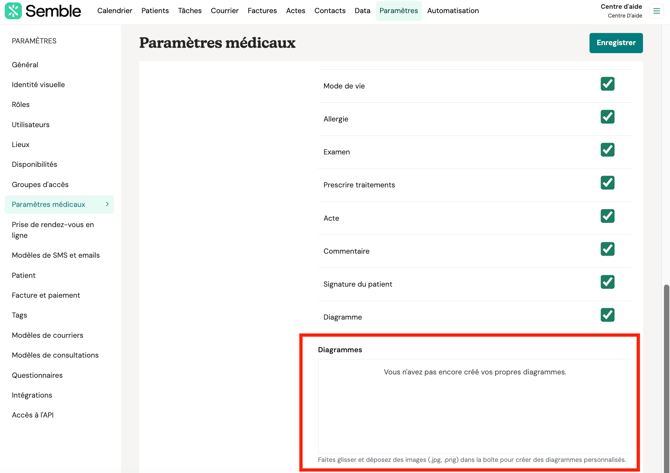Disable the Signature du patient checkbox
Screen dimensions: 670x473
607,282
